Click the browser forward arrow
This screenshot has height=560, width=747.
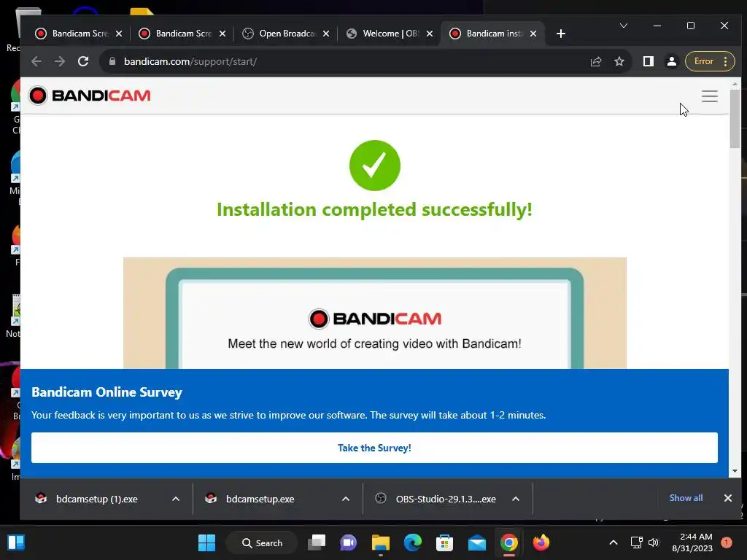[x=60, y=61]
